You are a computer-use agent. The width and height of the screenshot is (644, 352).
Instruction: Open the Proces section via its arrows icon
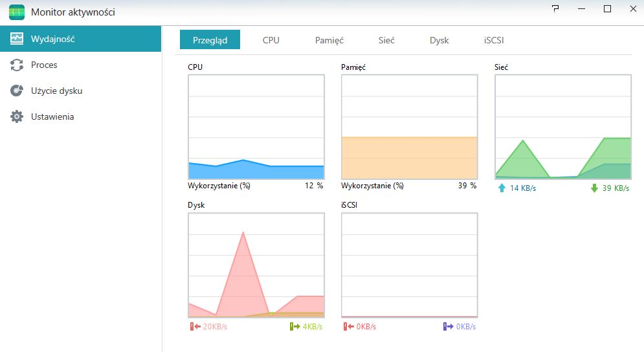(16, 65)
